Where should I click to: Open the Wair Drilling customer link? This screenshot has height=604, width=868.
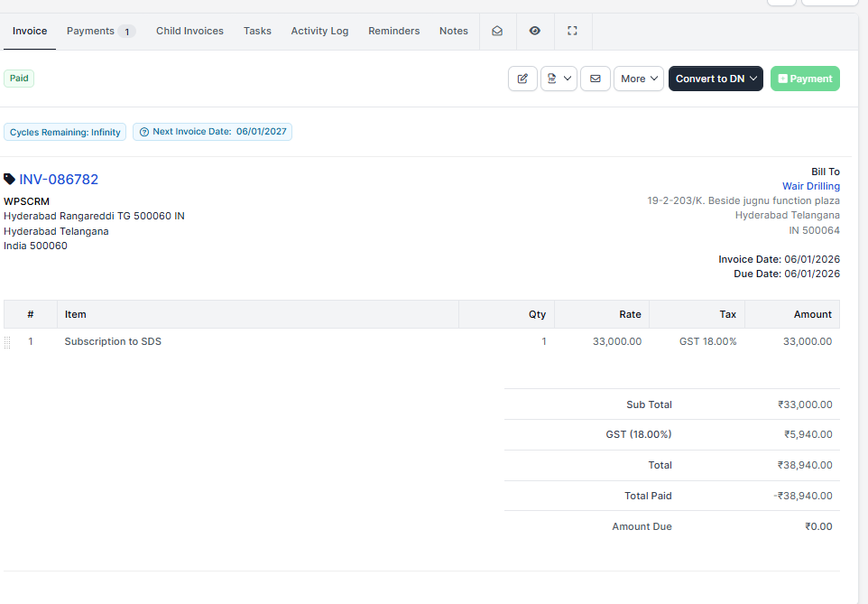(x=810, y=186)
